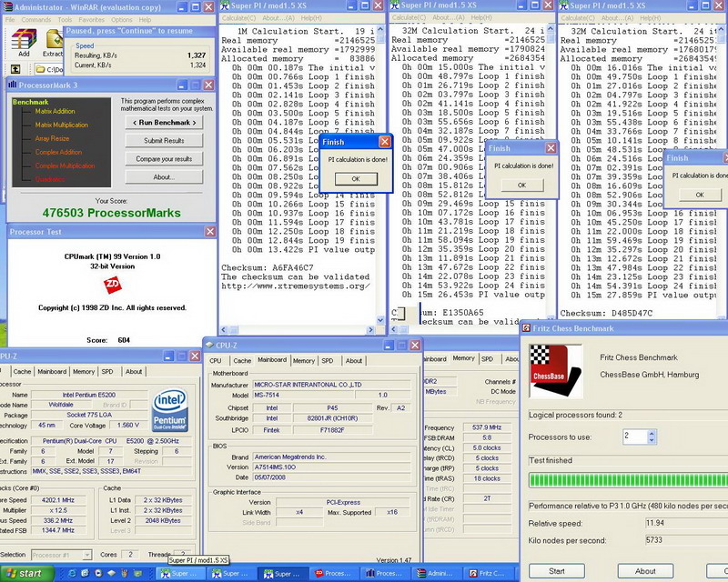
Task: Click scroll down arrow in 1M Super PI
Action: pos(380,320)
